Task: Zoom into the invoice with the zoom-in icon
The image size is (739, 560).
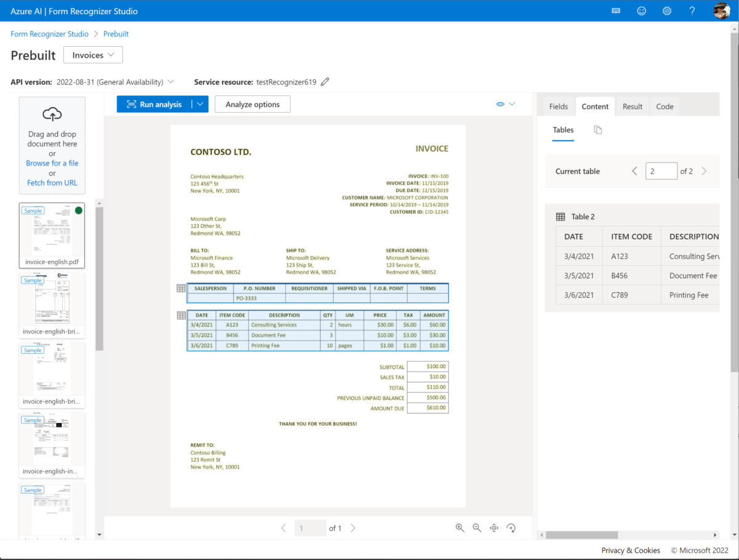Action: 460,527
